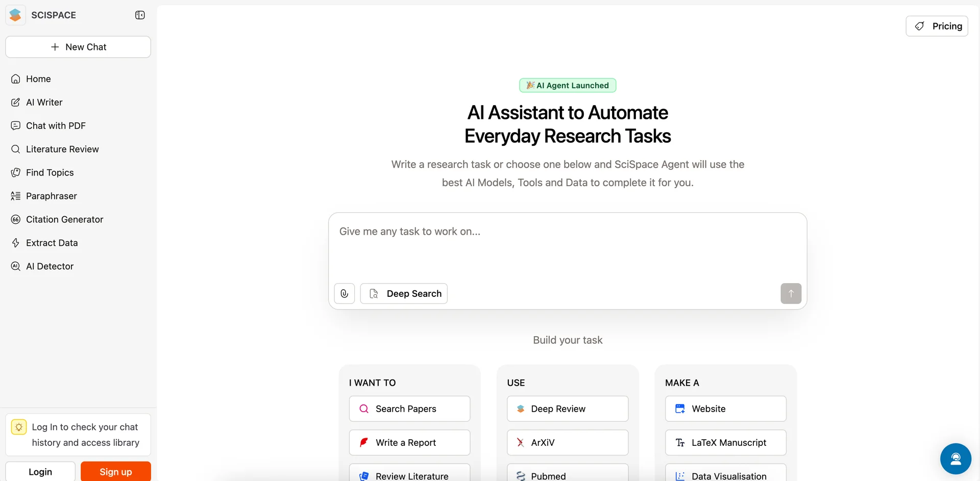This screenshot has width=980, height=481.
Task: Go to Home in sidebar
Action: pyautogui.click(x=78, y=79)
